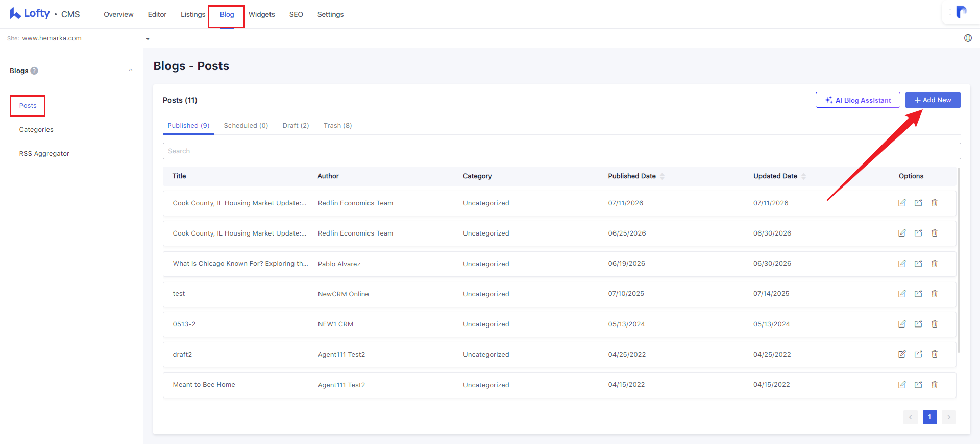980x444 pixels.
Task: Click help question mark beside Blogs
Action: [x=34, y=71]
